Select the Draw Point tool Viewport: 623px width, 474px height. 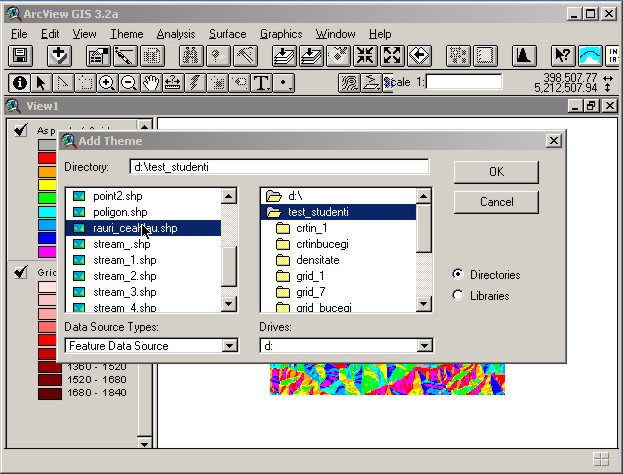283,83
